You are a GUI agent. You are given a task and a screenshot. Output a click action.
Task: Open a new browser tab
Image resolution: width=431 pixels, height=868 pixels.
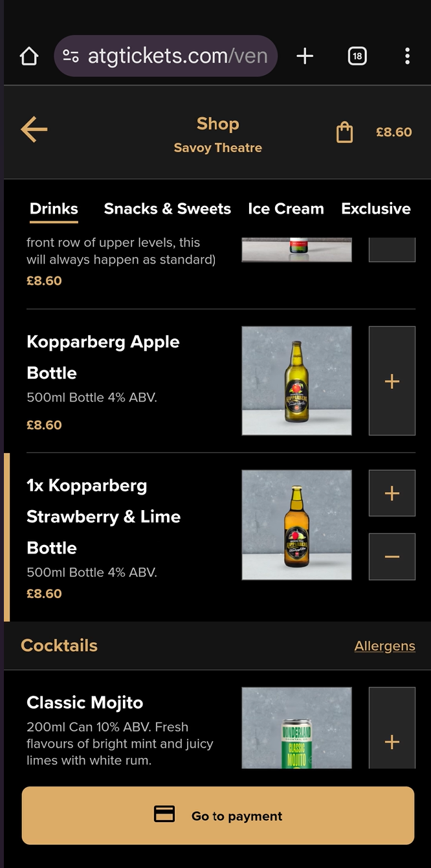coord(305,56)
